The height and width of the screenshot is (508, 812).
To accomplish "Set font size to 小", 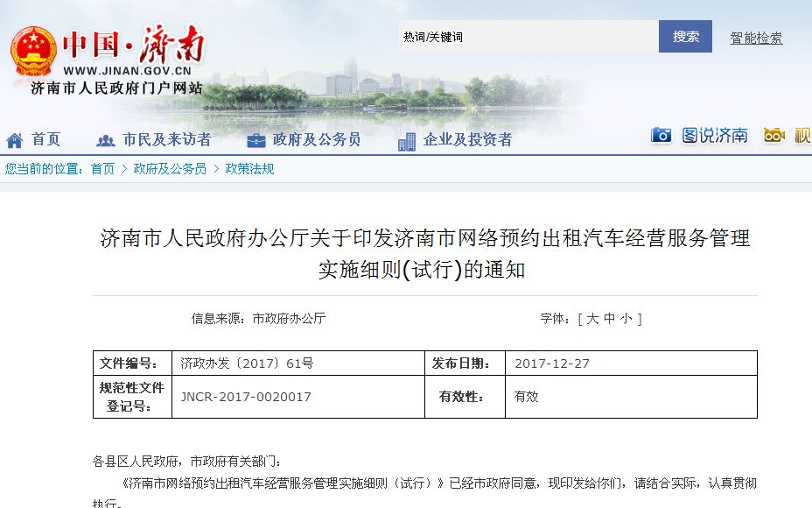I will tap(626, 318).
